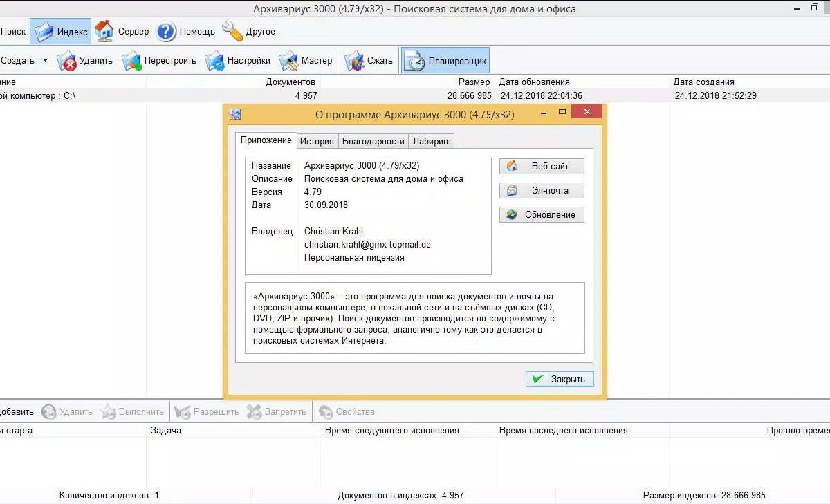Open index Настройки
This screenshot has width=830, height=504.
coord(238,61)
